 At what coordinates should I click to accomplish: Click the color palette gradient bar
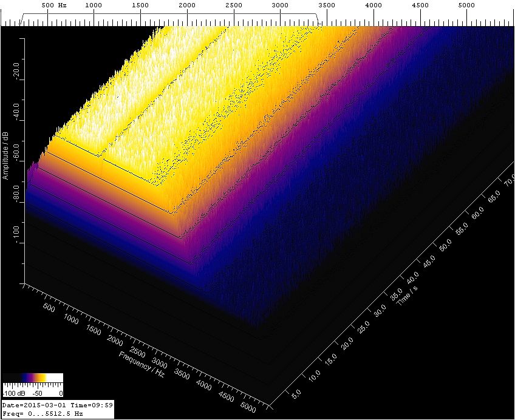tap(32, 378)
